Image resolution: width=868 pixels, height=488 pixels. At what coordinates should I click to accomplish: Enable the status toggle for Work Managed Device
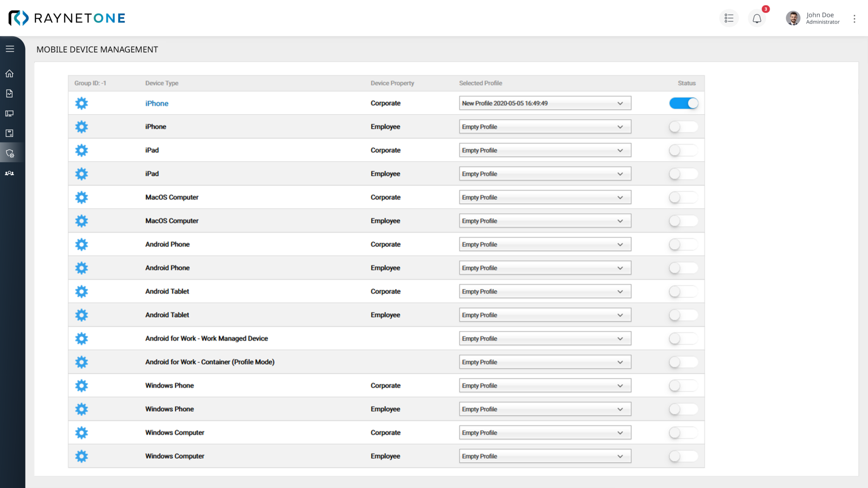(x=684, y=338)
